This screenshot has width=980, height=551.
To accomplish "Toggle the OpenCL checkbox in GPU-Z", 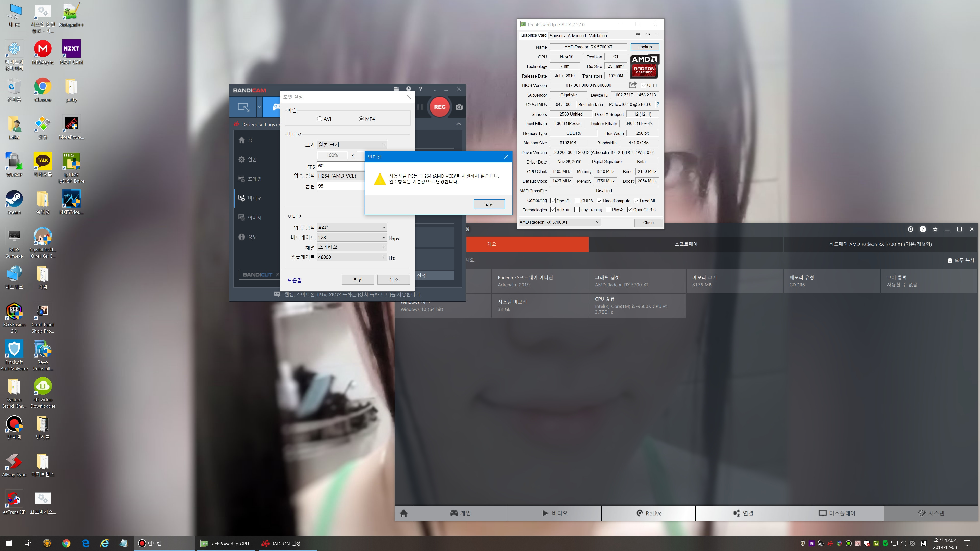I will 553,201.
